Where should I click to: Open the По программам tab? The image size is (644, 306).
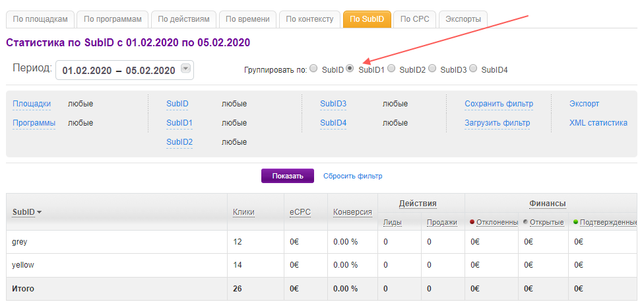113,19
